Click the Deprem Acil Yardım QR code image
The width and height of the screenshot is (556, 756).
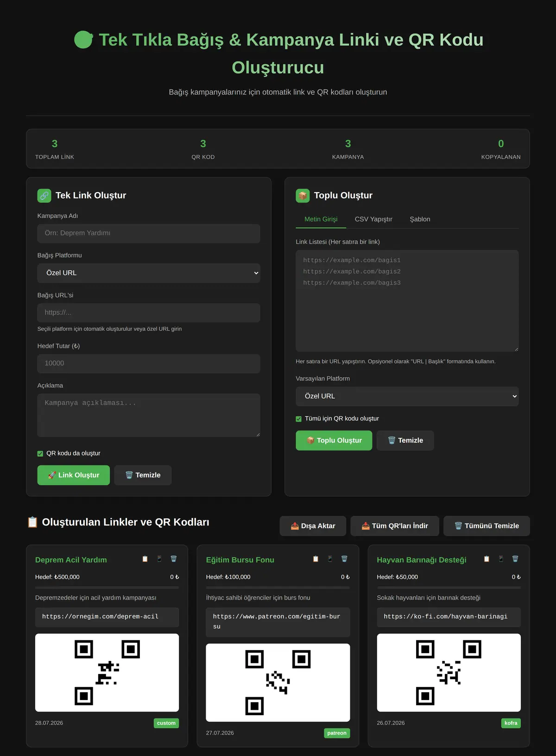pyautogui.click(x=107, y=673)
